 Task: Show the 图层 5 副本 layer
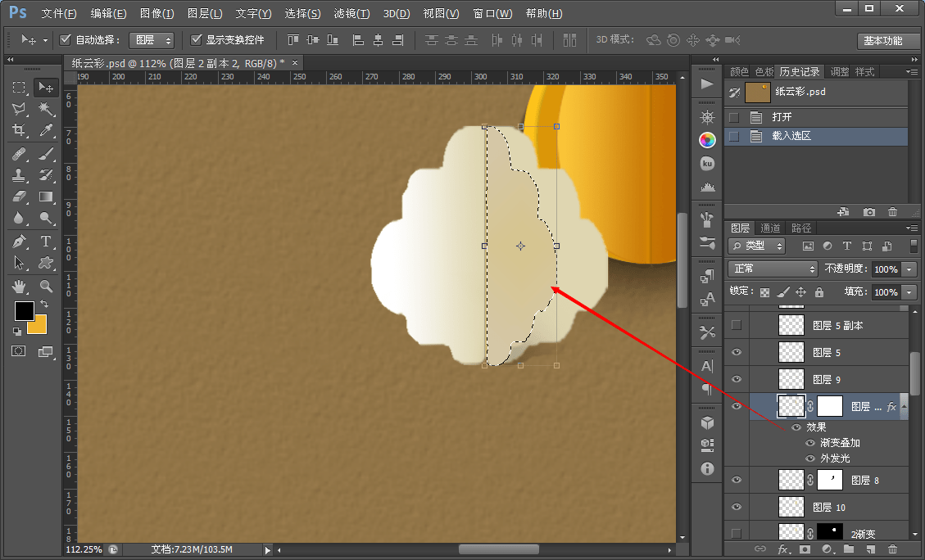pyautogui.click(x=737, y=325)
